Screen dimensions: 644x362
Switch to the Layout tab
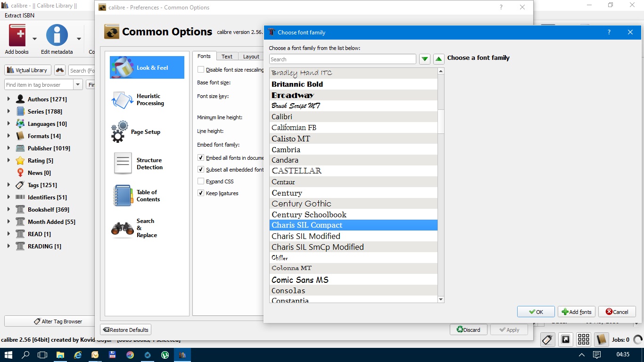click(251, 57)
